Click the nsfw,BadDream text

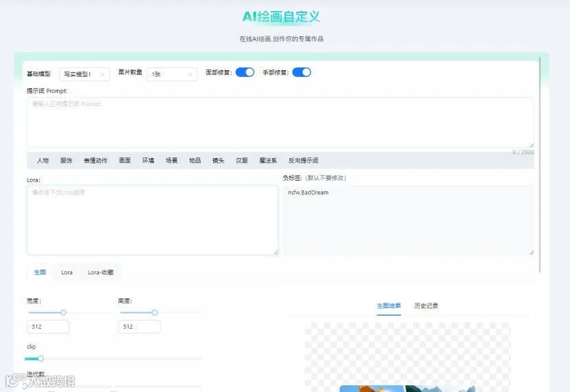pyautogui.click(x=308, y=193)
